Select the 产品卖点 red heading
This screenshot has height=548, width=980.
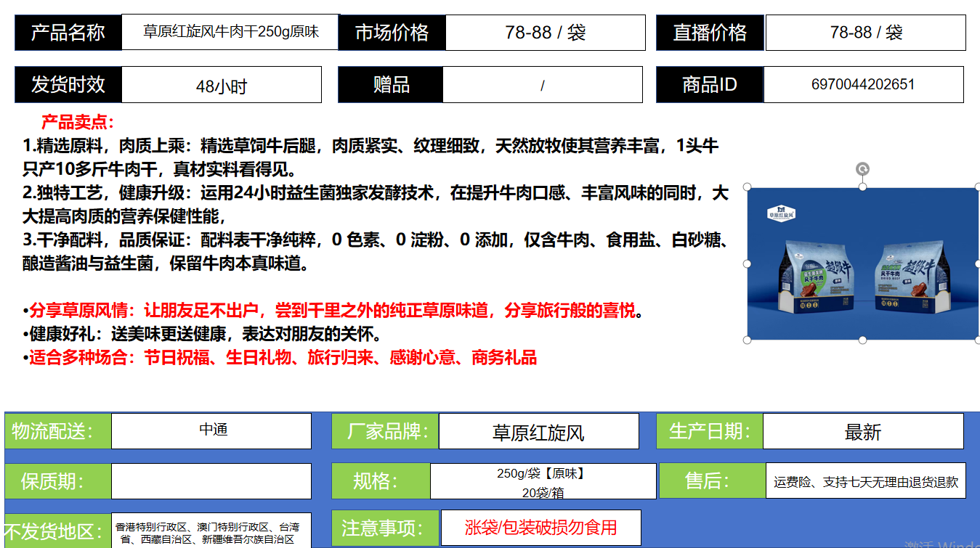(78, 122)
